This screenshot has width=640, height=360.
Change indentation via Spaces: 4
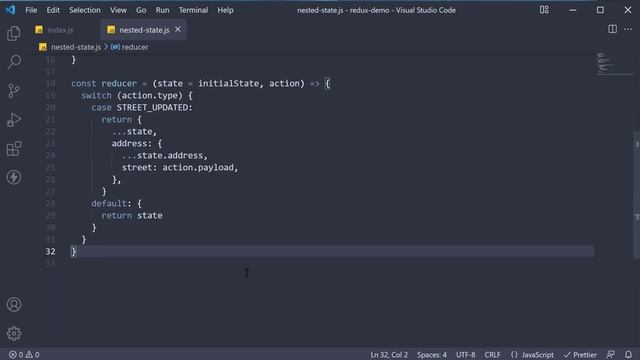(432, 355)
